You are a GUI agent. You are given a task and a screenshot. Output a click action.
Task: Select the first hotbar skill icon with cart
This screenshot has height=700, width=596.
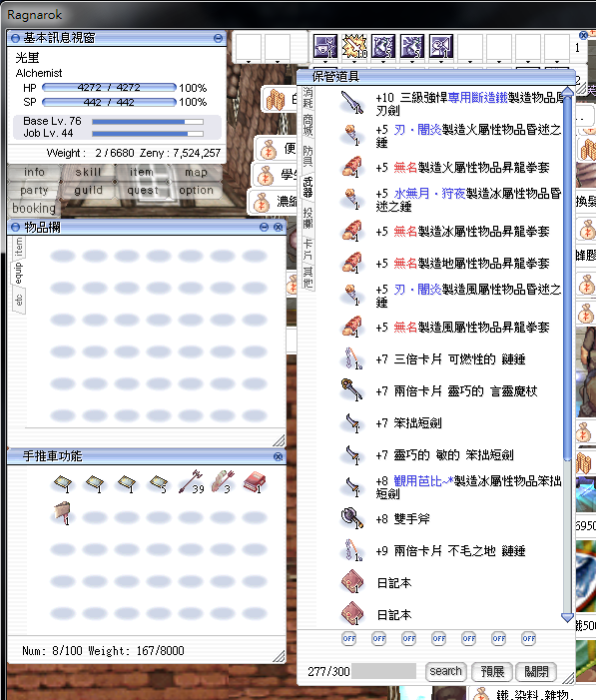[325, 46]
